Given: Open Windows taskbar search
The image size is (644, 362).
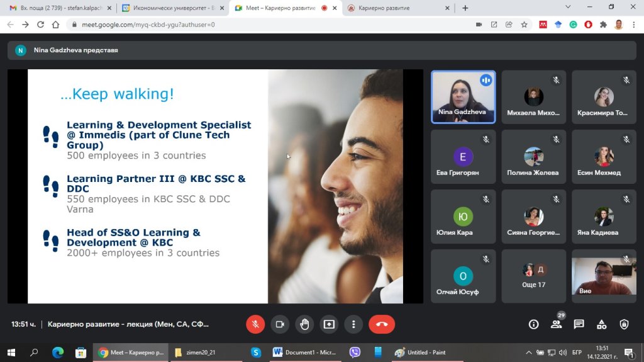Looking at the screenshot, I should coord(34,353).
